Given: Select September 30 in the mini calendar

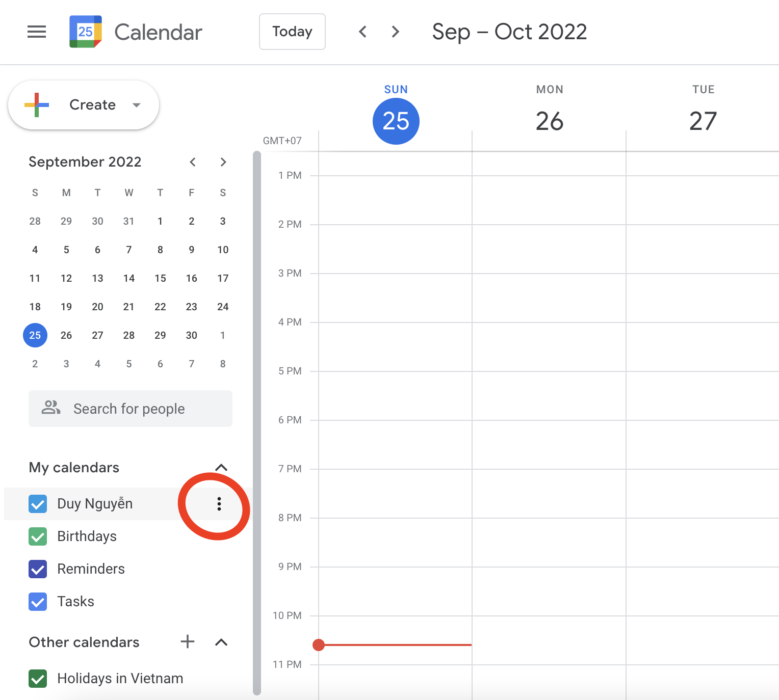Looking at the screenshot, I should 191,335.
